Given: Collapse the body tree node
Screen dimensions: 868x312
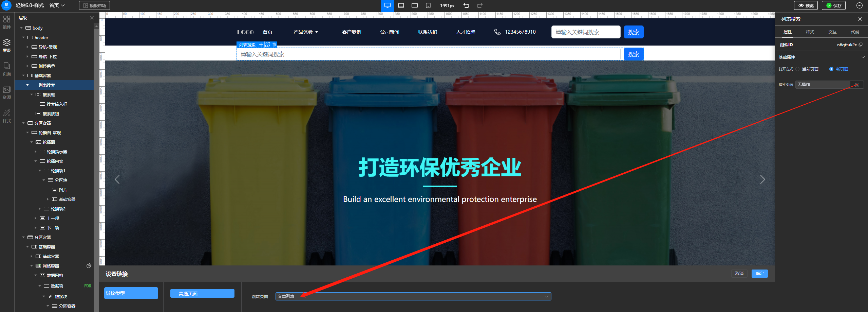Looking at the screenshot, I should pos(21,28).
